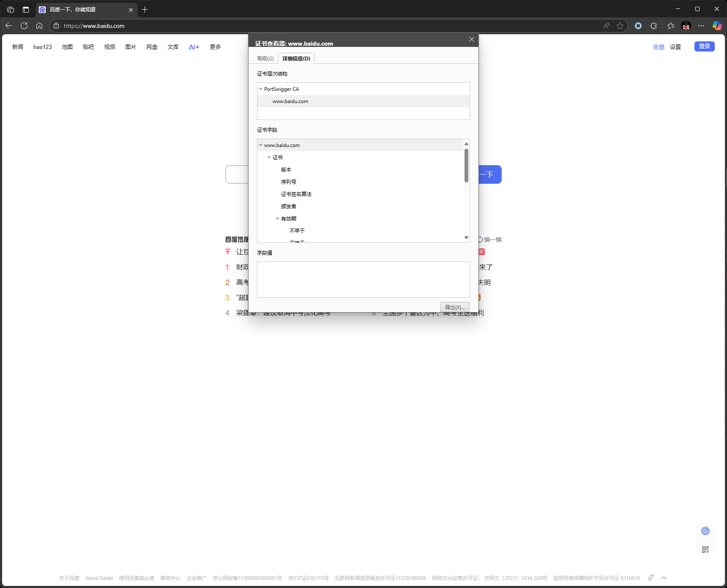Click the browser back arrow
The image size is (727, 588).
[x=9, y=26]
